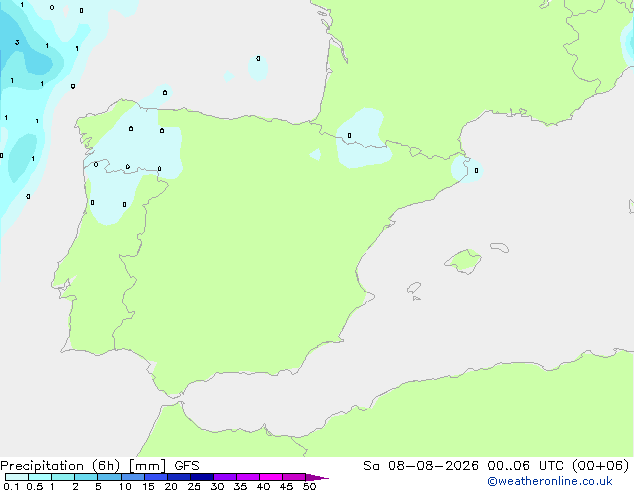The width and height of the screenshot is (634, 490).
Task: Choose the 25–30 mm navy legend swatch
Action: click(202, 477)
